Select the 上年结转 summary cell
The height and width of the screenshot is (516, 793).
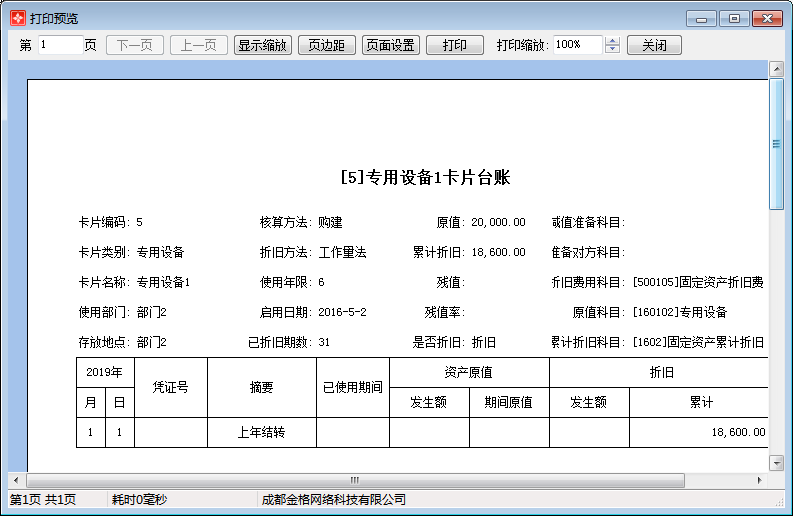tap(261, 433)
